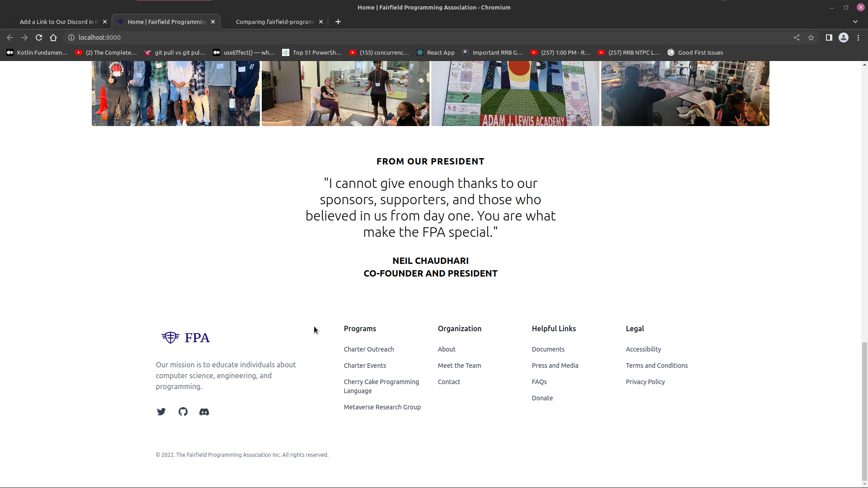View site information icon in address bar
Image resolution: width=868 pixels, height=488 pixels.
(71, 38)
